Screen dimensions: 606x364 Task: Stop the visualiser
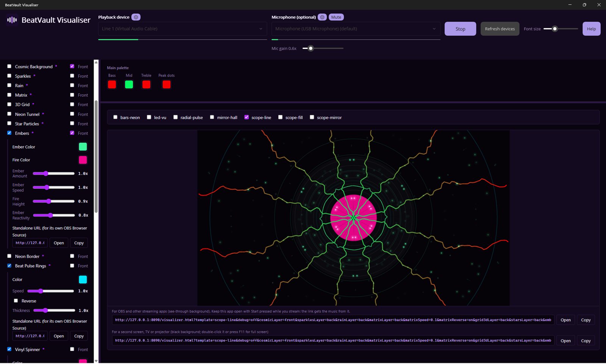(460, 29)
